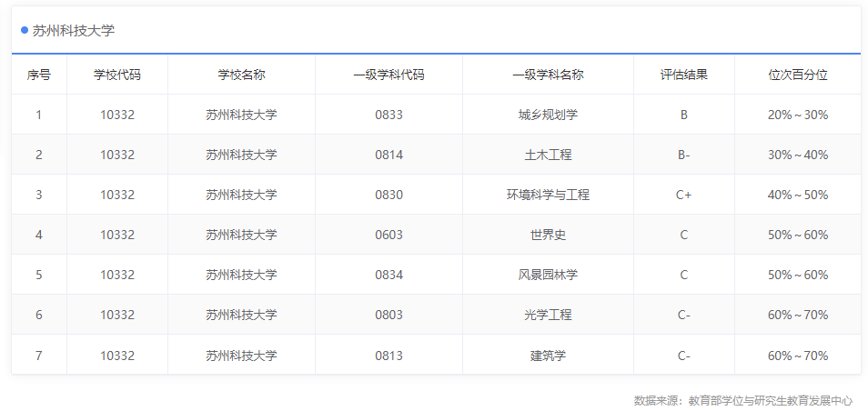Image resolution: width=868 pixels, height=411 pixels.
Task: Click the 20%～30% percentile cell
Action: [x=798, y=115]
